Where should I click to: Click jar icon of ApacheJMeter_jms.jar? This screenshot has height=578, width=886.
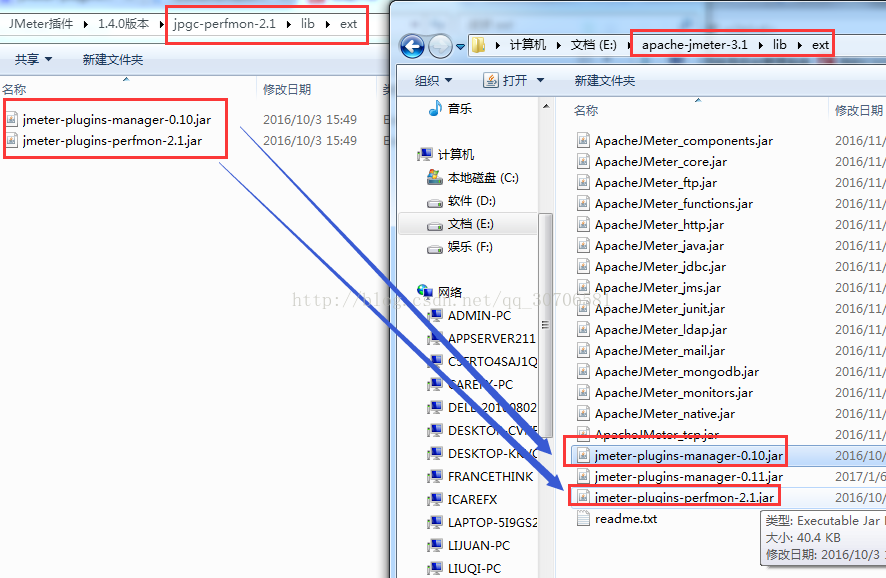pos(583,287)
